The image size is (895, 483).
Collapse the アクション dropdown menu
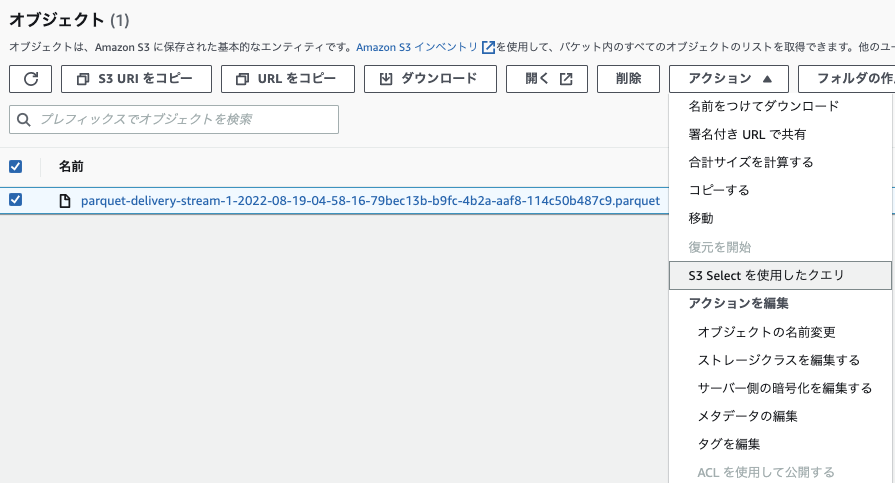point(729,79)
